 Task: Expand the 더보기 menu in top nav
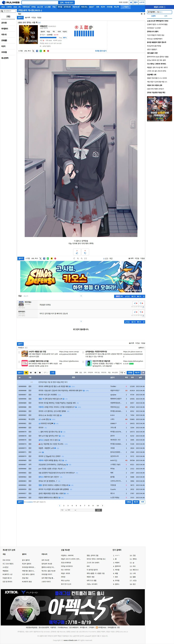126,7
